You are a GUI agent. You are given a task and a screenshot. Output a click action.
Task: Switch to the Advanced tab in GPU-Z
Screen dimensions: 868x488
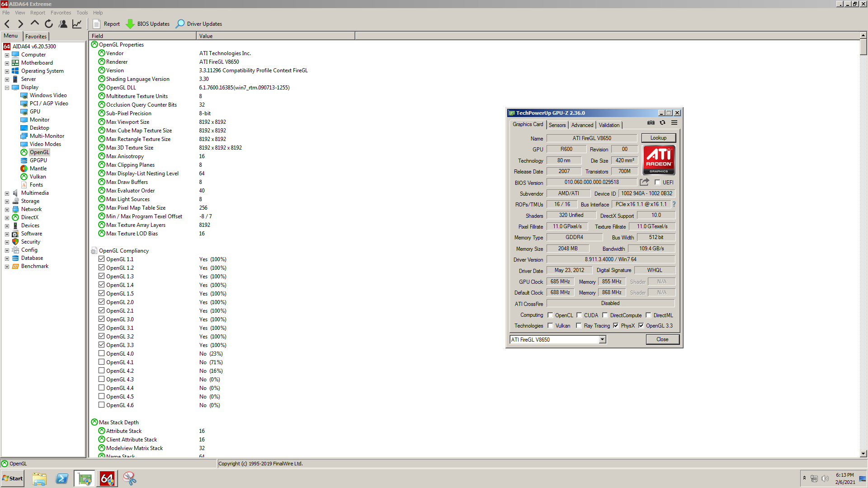pyautogui.click(x=582, y=125)
